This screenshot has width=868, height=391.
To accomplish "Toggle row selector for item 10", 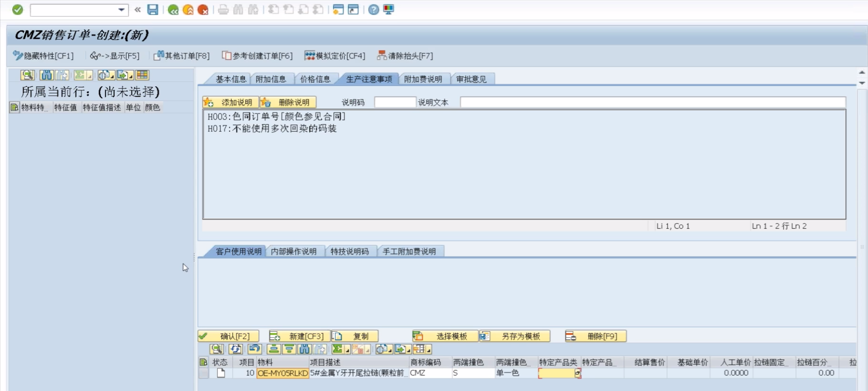I will [203, 373].
